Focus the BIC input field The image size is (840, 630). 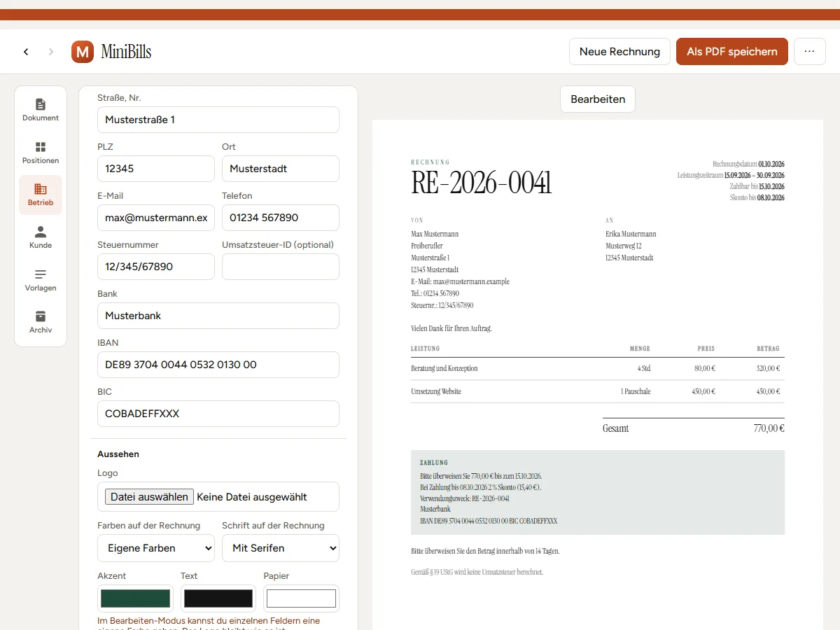(x=218, y=414)
